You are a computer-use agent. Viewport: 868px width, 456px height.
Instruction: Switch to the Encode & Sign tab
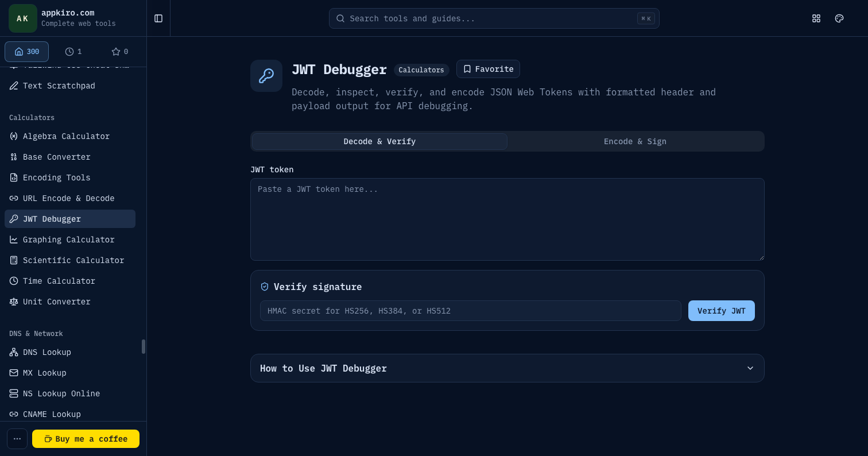click(635, 141)
